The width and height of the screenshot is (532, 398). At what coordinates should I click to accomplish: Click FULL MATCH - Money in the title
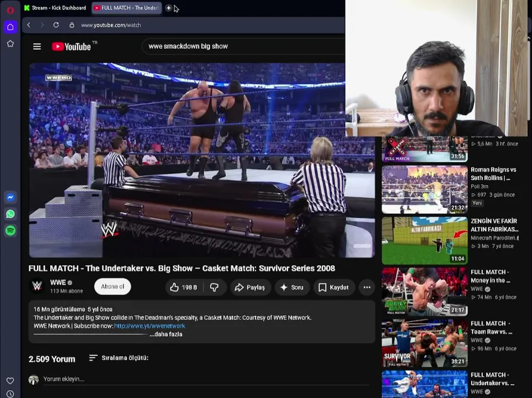491,276
